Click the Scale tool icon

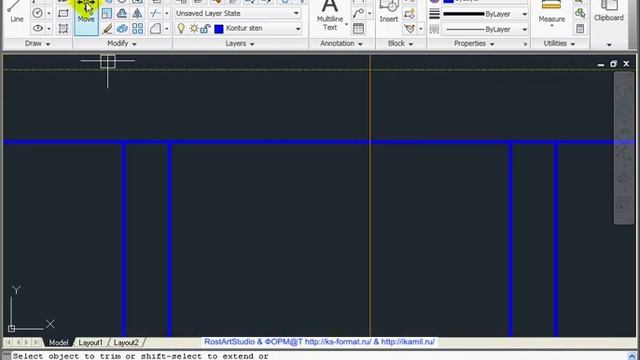tap(107, 13)
